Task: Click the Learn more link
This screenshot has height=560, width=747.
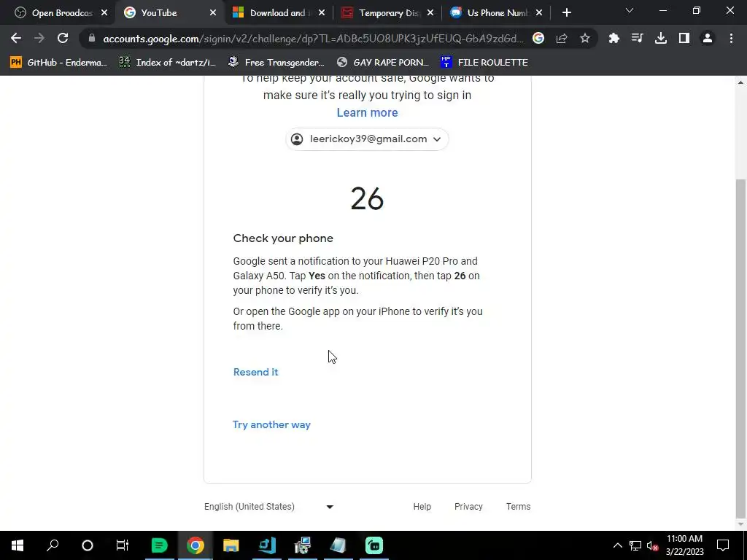Action: click(x=368, y=112)
